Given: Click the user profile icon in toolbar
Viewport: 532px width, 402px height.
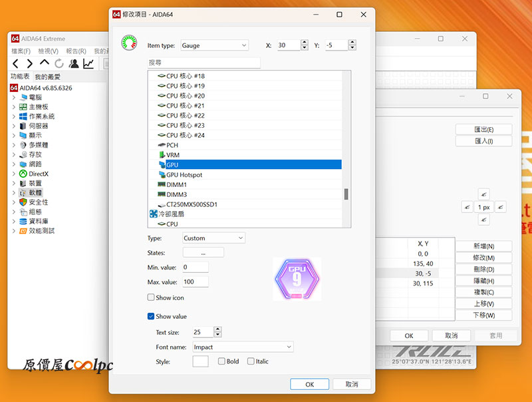Looking at the screenshot, I should pos(74,63).
